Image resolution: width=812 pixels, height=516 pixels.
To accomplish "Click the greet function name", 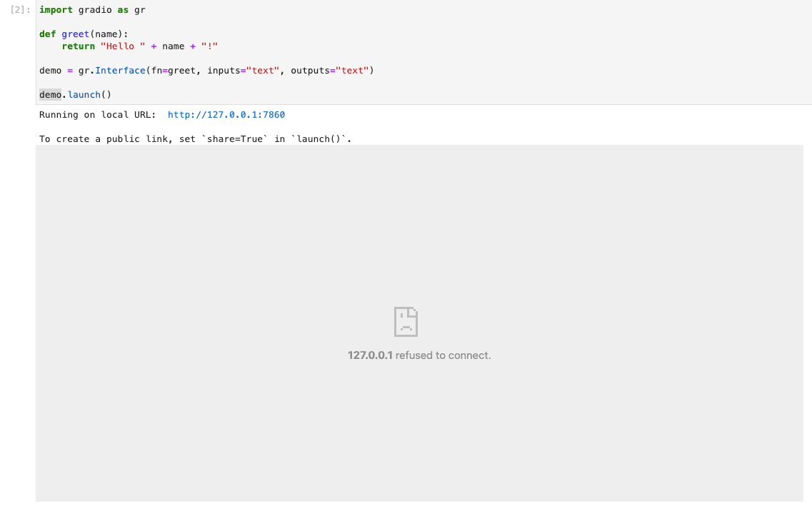I will (75, 34).
